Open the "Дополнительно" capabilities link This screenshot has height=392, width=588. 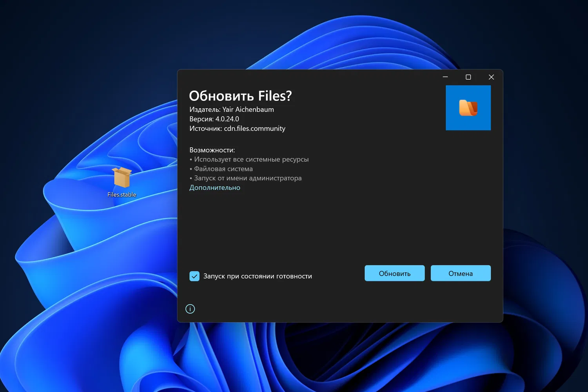pyautogui.click(x=215, y=188)
